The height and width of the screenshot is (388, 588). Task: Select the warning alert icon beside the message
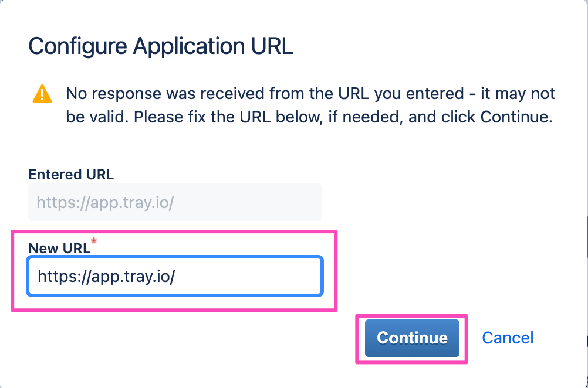coord(42,94)
